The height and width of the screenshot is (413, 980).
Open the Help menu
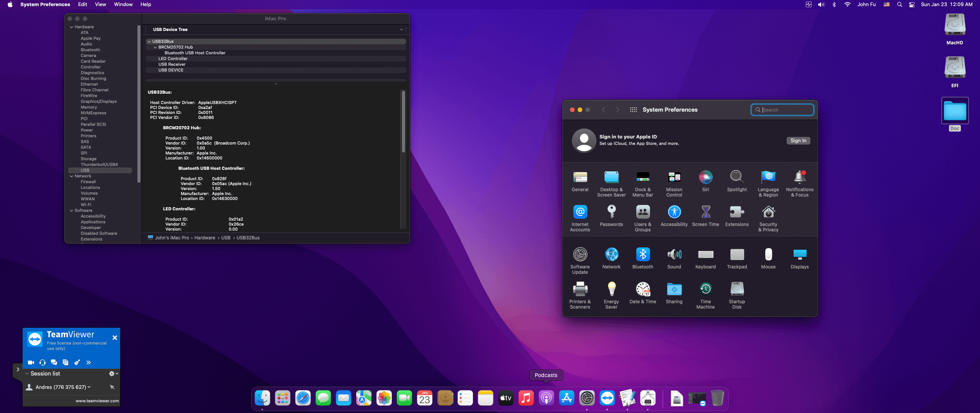coord(146,5)
